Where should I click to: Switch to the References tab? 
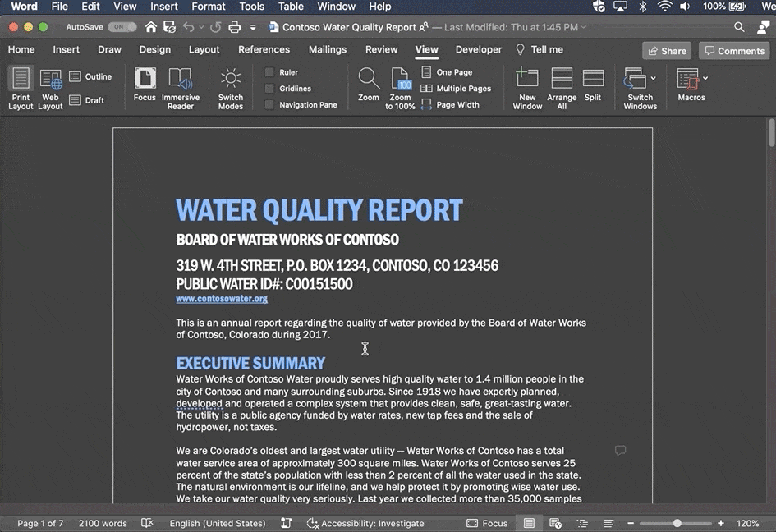click(x=264, y=49)
